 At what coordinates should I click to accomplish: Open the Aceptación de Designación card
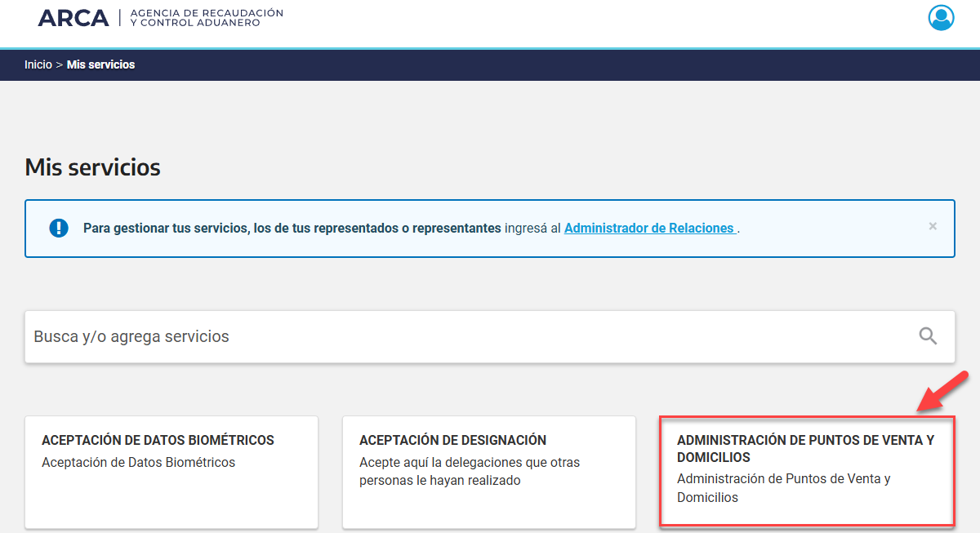488,472
